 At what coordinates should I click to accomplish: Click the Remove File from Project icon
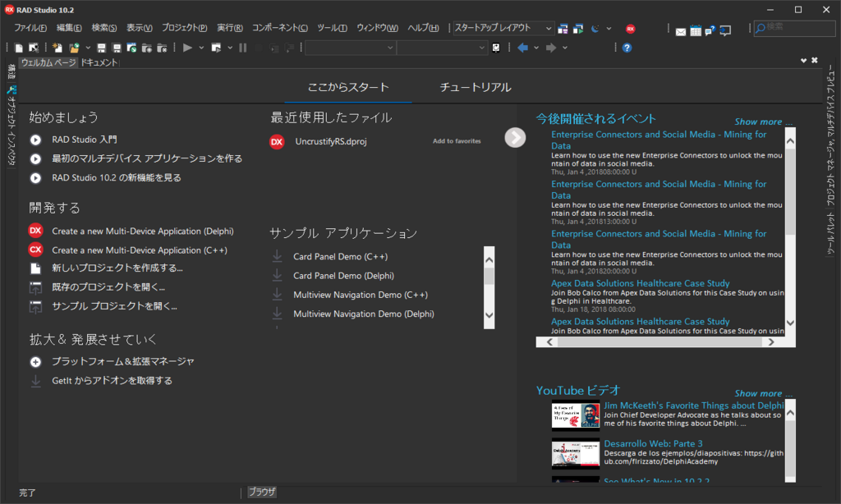pyautogui.click(x=162, y=48)
